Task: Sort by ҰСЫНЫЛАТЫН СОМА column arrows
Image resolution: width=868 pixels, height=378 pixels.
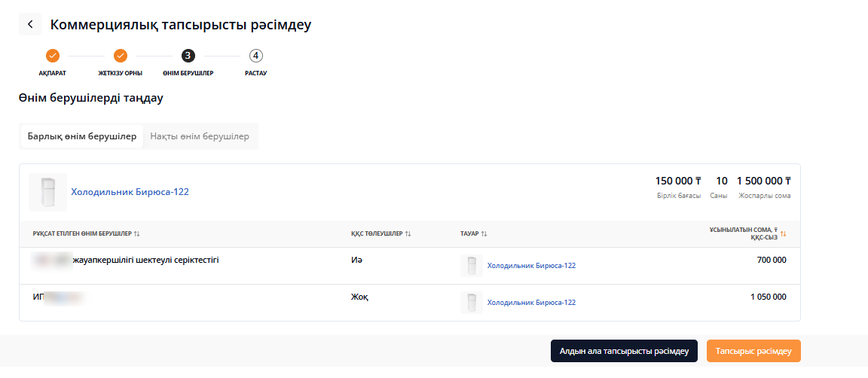Action: click(783, 234)
